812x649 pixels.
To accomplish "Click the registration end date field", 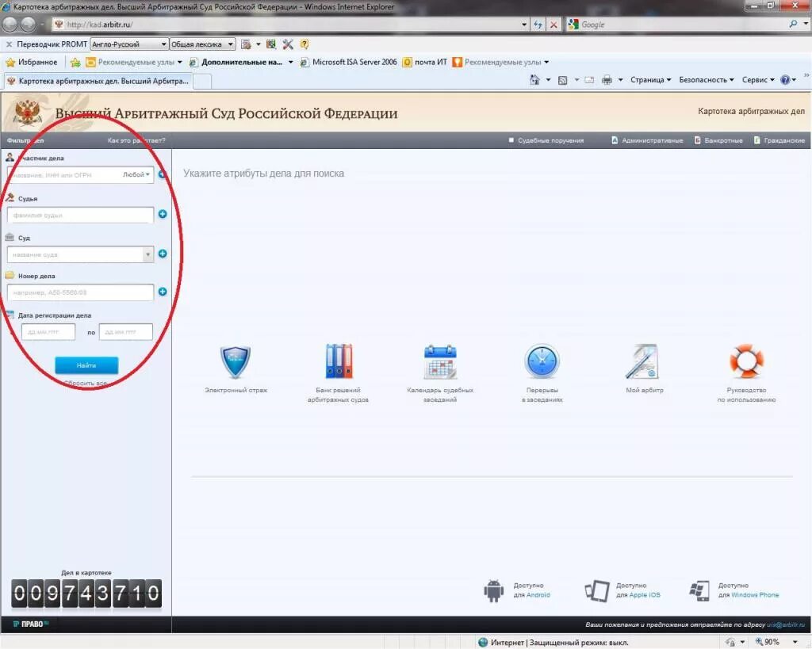I will click(x=126, y=332).
